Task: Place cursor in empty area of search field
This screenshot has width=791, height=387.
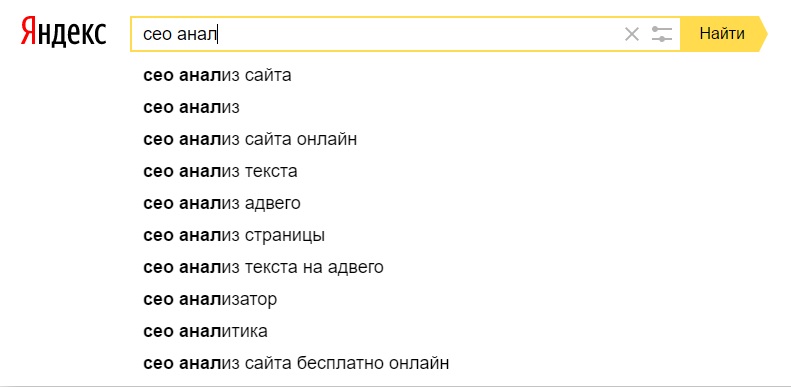Action: pyautogui.click(x=419, y=34)
